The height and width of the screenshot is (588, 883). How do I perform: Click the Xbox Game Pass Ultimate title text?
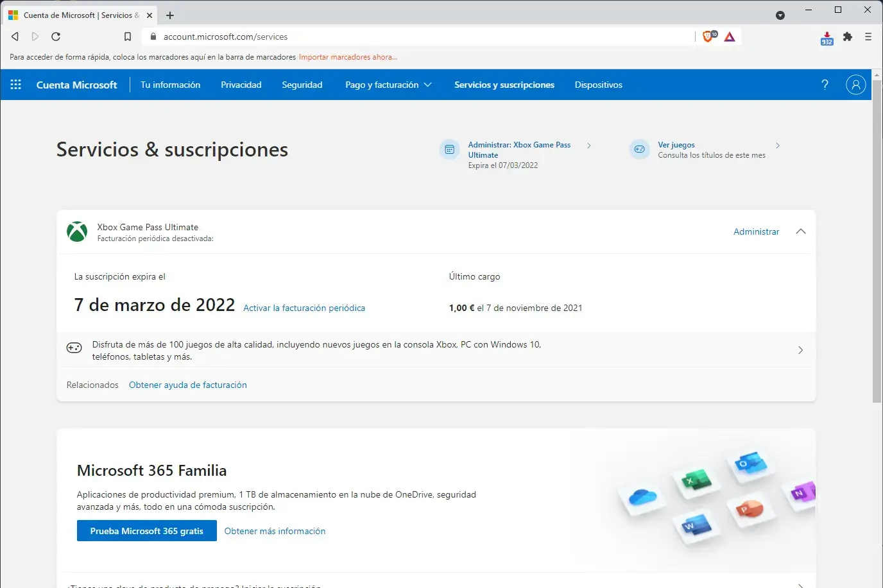pos(148,227)
